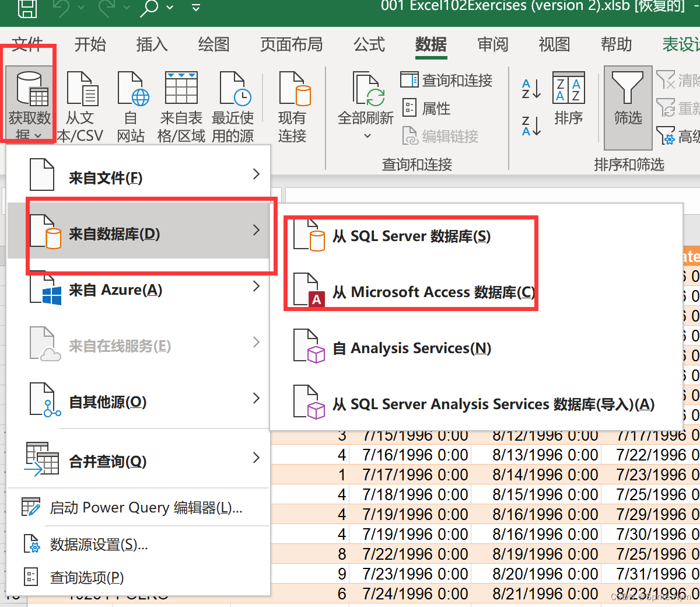Switch to the Review (审阅) tab

pyautogui.click(x=493, y=44)
